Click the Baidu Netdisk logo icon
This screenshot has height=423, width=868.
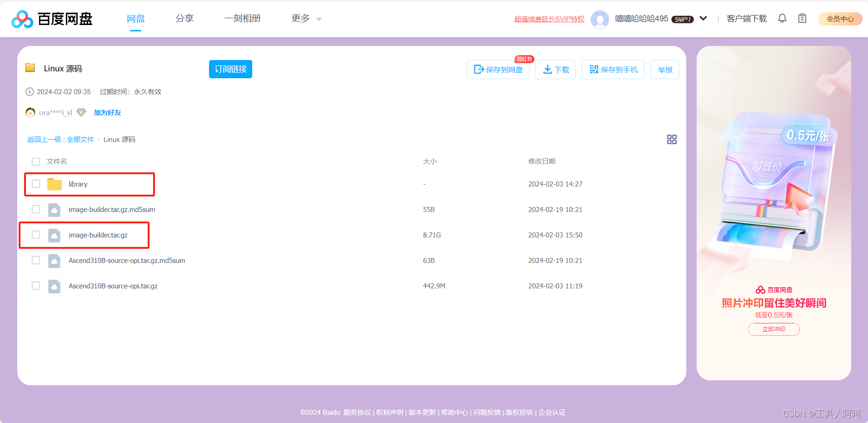(21, 19)
